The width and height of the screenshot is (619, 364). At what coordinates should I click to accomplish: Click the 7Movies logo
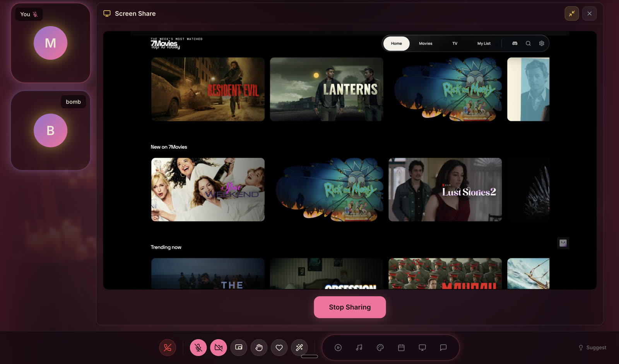point(164,44)
